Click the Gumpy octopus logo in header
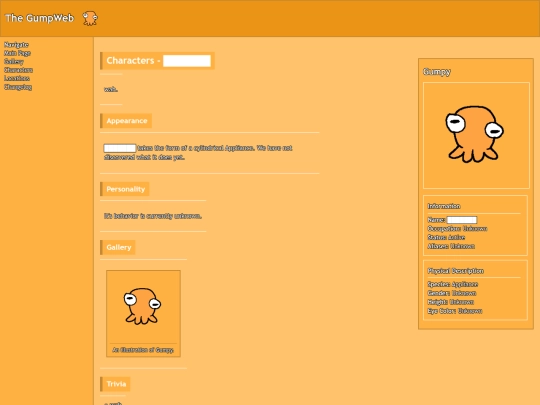The image size is (540, 405). click(x=90, y=18)
